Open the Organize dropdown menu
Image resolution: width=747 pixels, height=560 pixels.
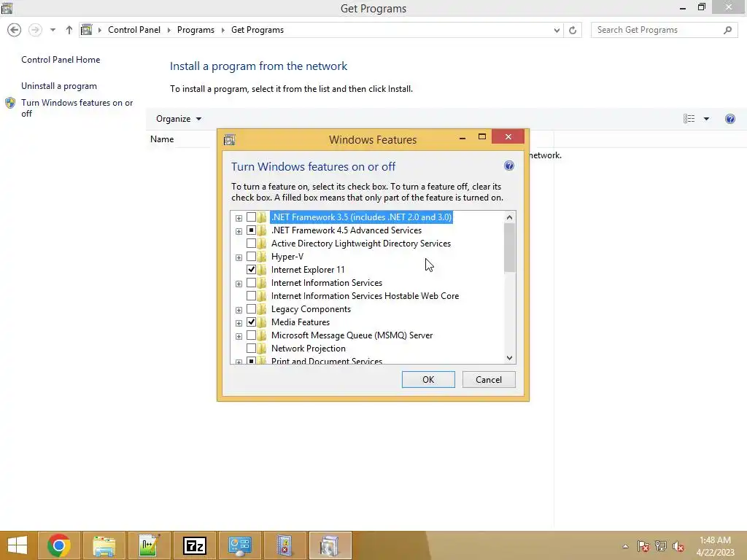point(179,119)
